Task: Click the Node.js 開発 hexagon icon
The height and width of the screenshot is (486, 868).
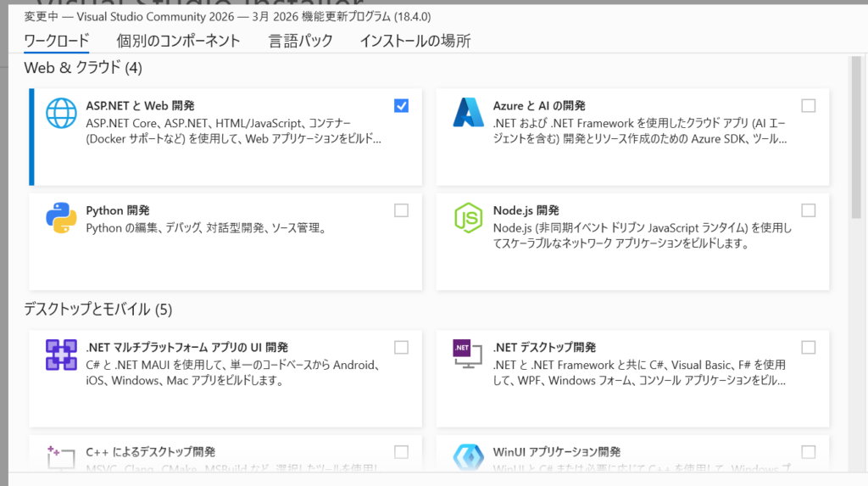Action: (468, 218)
